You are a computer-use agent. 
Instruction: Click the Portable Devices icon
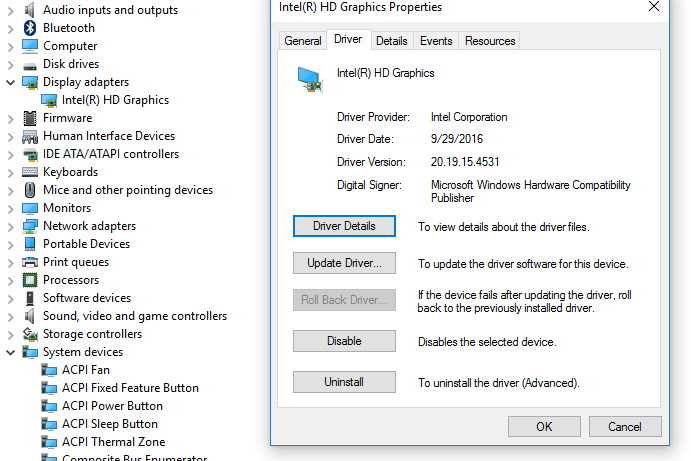30,244
